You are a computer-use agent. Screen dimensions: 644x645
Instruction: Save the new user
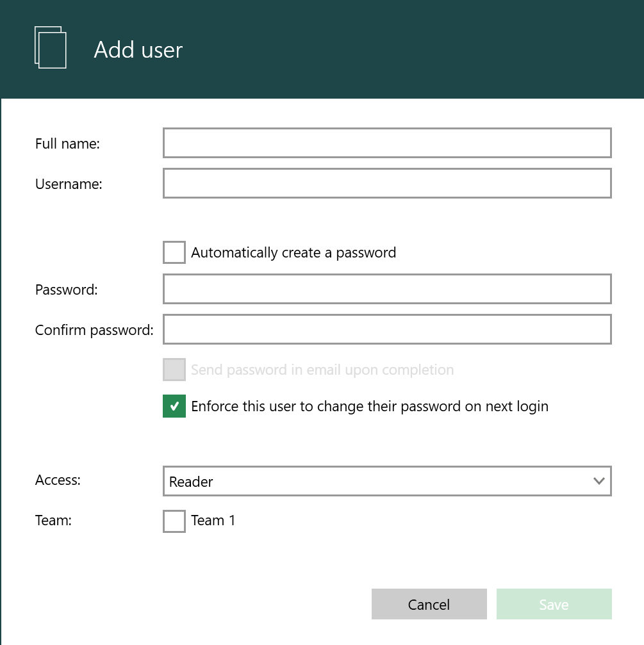click(x=554, y=604)
